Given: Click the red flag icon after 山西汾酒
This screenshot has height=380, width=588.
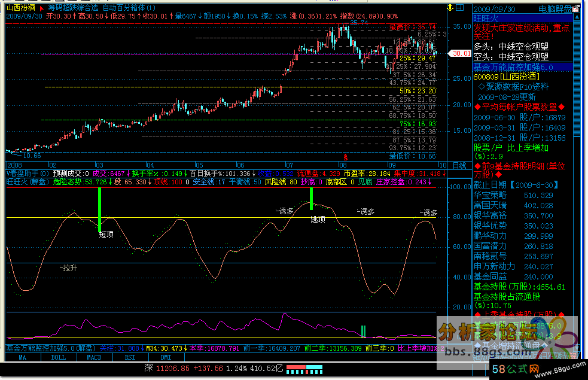Looking at the screenshot, I should click(42, 8).
